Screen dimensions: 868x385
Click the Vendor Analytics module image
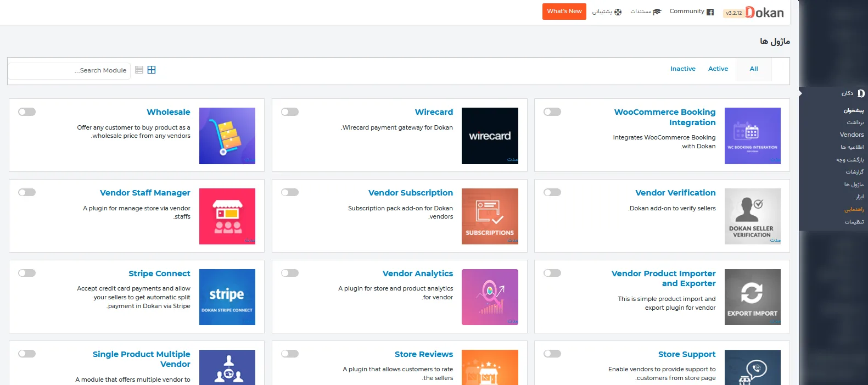click(x=490, y=297)
